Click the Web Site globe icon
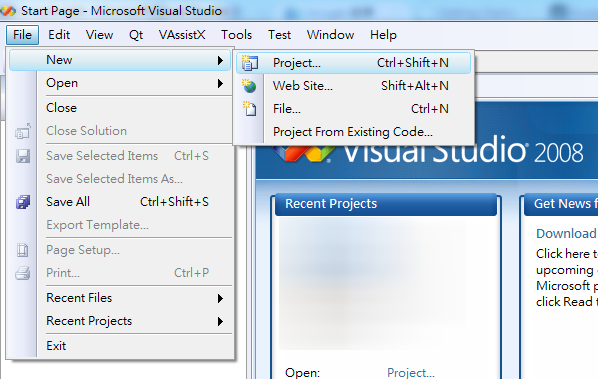The image size is (598, 379). click(x=249, y=86)
